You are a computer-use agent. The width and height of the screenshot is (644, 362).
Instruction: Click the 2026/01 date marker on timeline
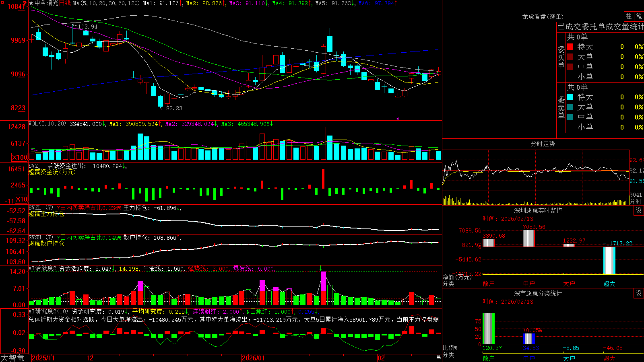point(254,358)
